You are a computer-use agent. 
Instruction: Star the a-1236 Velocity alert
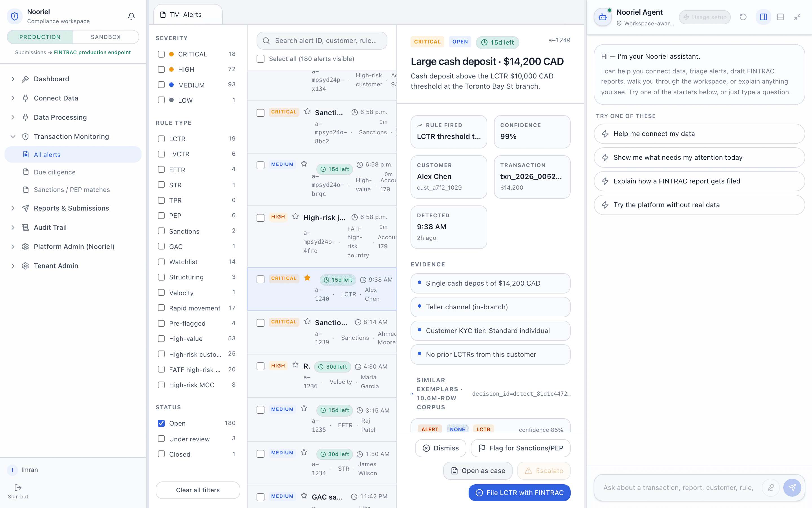[x=295, y=365]
